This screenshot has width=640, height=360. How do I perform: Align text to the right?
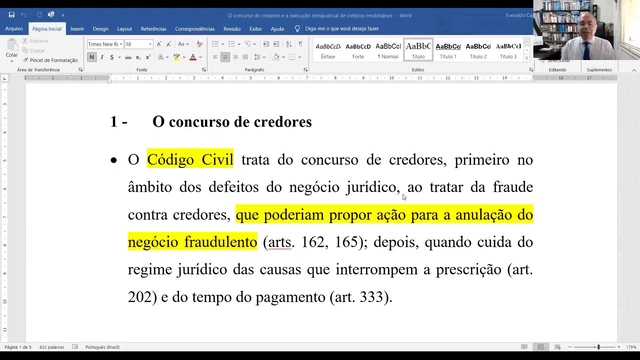click(235, 58)
